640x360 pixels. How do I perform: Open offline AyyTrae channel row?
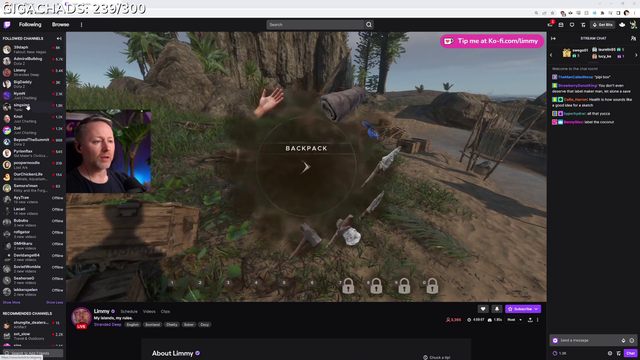[33, 200]
